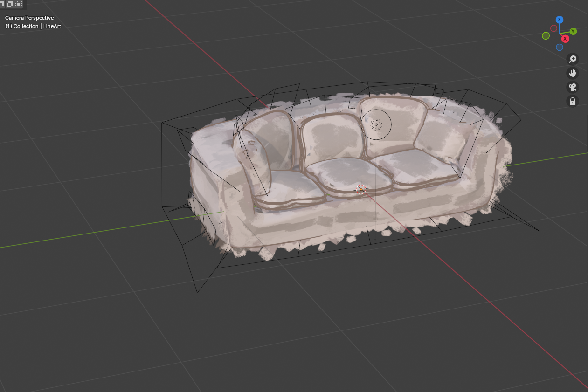Click the hollow blue negative Z gizmo circle
588x392 pixels.
point(560,47)
